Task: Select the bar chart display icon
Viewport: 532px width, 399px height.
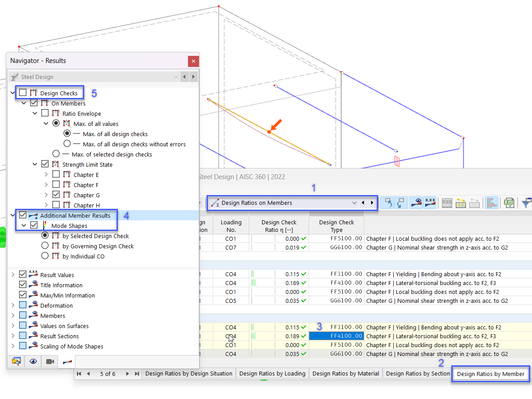Action: (492, 203)
